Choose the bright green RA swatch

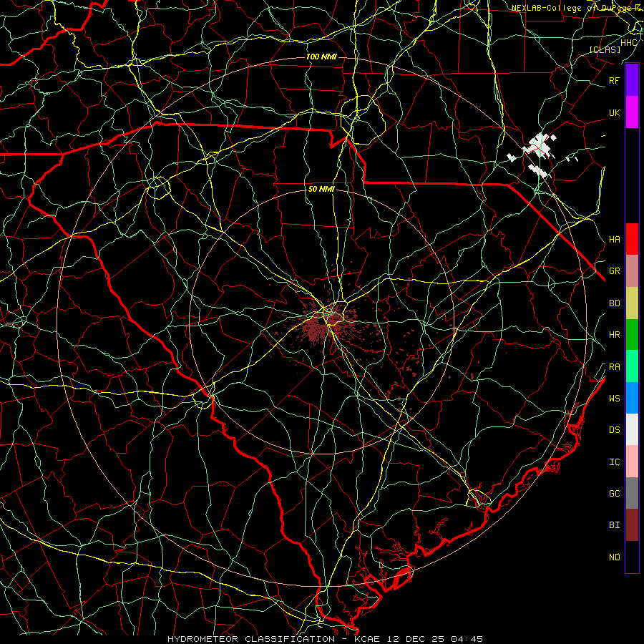pos(632,366)
